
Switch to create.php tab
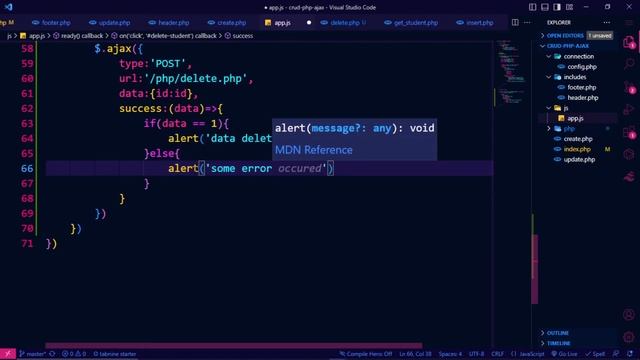227,22
